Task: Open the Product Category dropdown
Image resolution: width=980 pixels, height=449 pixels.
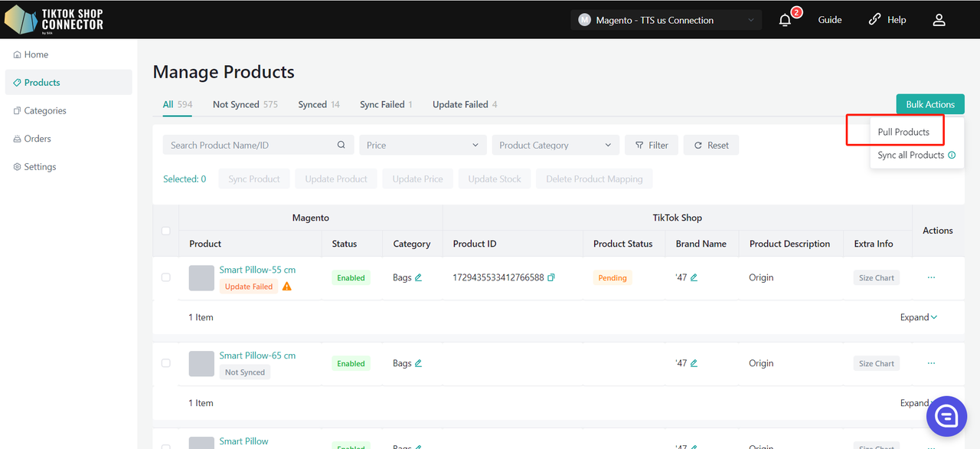Action: click(x=555, y=145)
